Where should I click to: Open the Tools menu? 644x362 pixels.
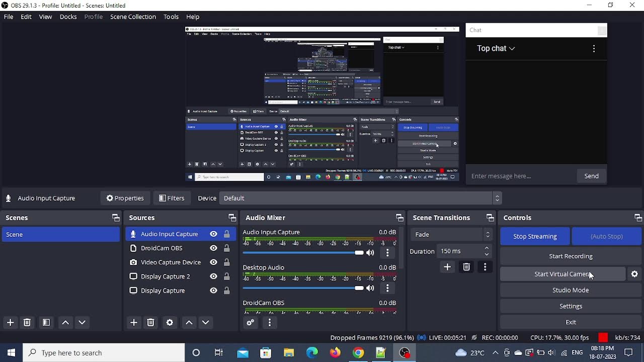click(x=171, y=17)
